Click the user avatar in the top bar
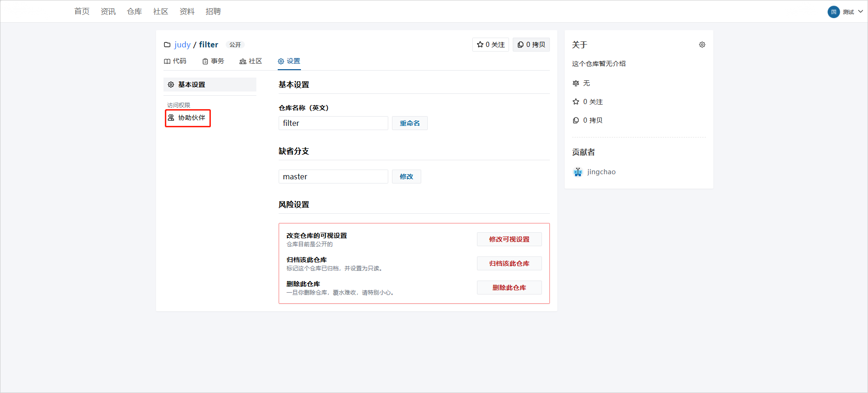868x393 pixels. point(833,12)
